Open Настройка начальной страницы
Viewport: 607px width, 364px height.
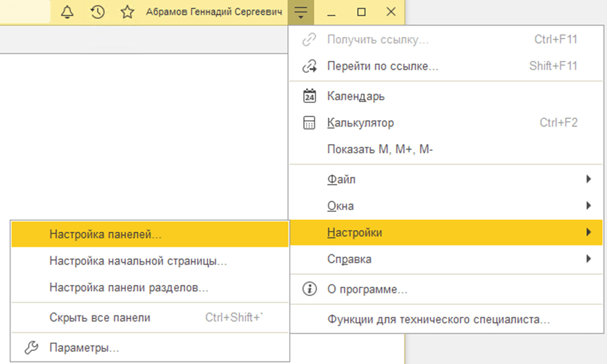pyautogui.click(x=138, y=261)
